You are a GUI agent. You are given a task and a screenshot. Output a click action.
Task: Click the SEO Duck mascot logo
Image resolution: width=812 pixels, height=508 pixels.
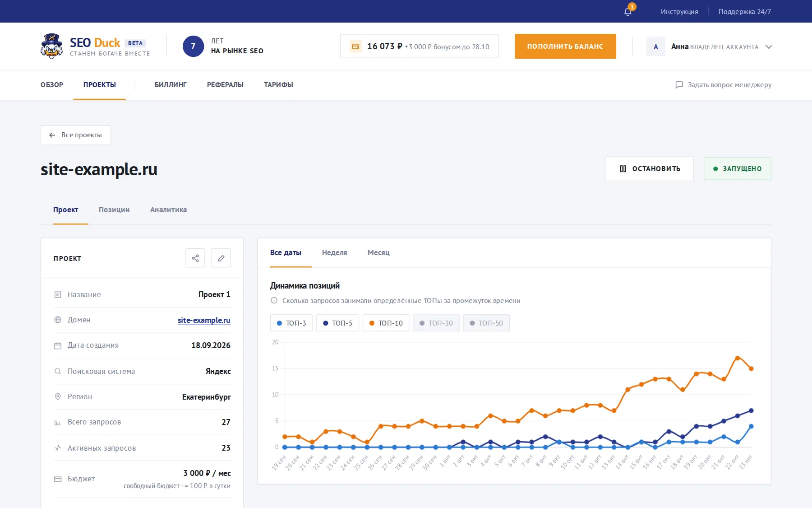(x=52, y=46)
